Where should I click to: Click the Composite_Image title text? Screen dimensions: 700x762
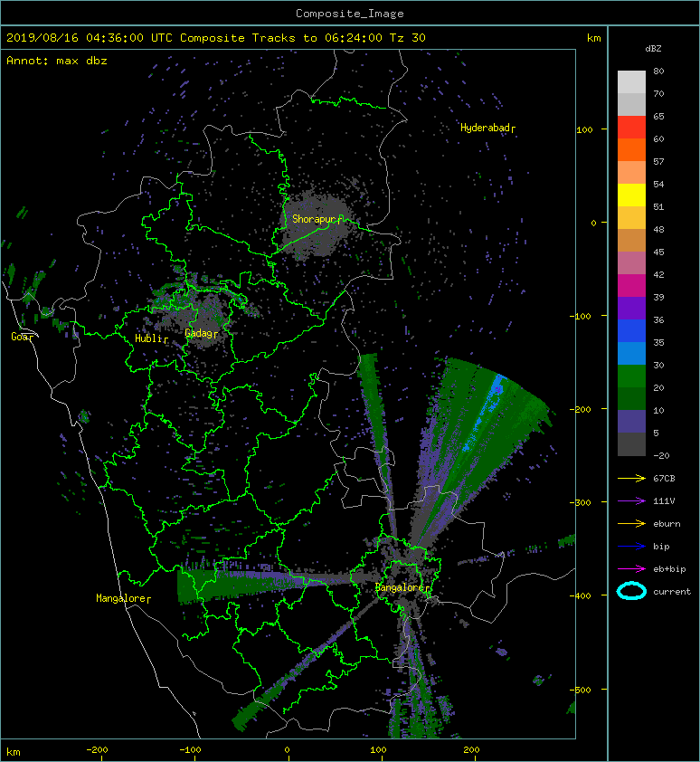(350, 14)
